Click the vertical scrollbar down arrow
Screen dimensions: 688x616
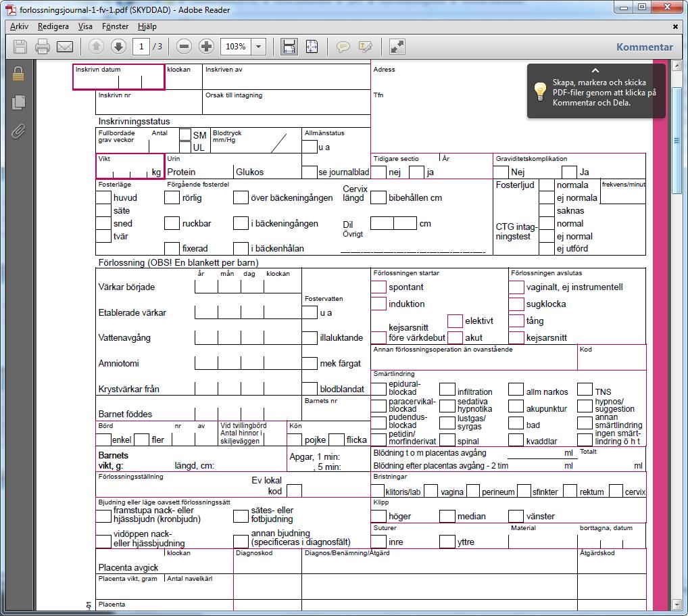[x=676, y=605]
